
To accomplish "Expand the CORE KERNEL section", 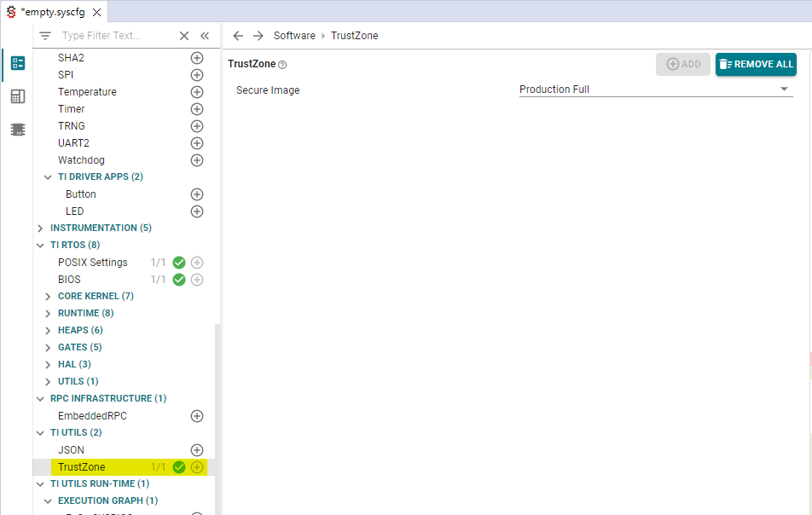I will pos(48,296).
